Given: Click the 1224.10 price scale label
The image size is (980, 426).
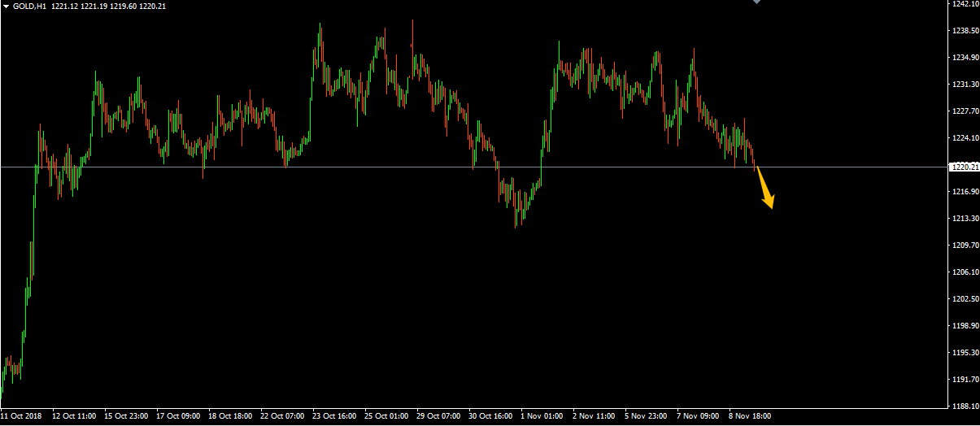Looking at the screenshot, I should coord(965,138).
